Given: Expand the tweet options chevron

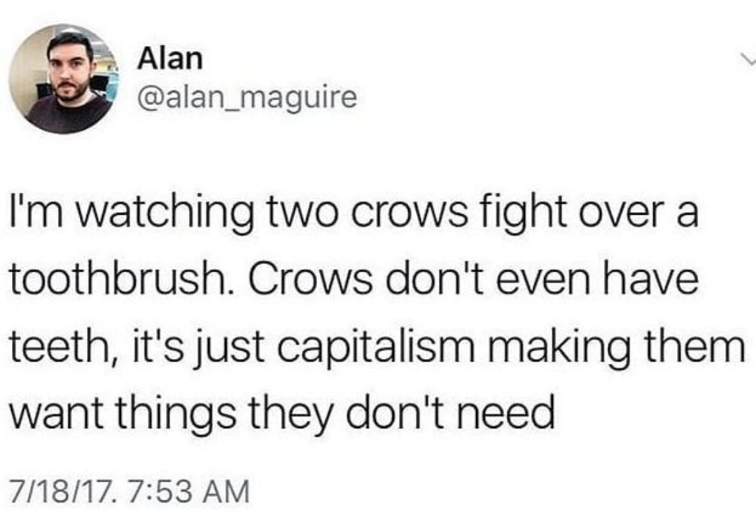Looking at the screenshot, I should point(748,60).
